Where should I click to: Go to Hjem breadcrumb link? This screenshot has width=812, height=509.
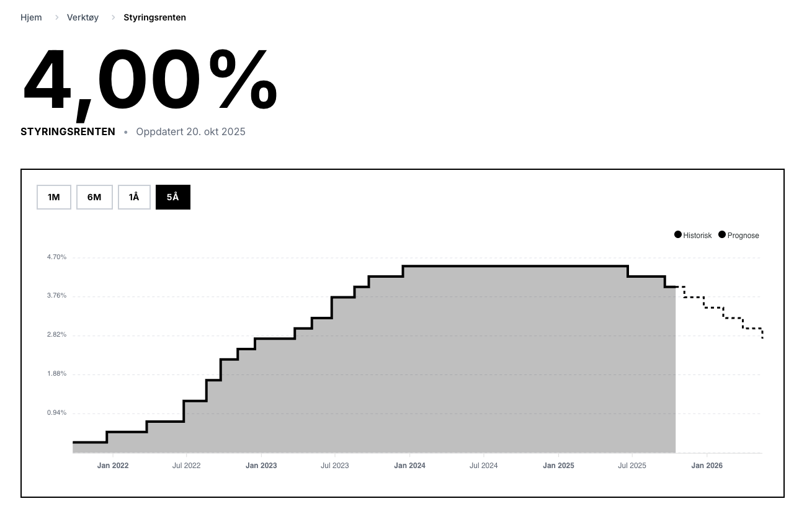(31, 17)
